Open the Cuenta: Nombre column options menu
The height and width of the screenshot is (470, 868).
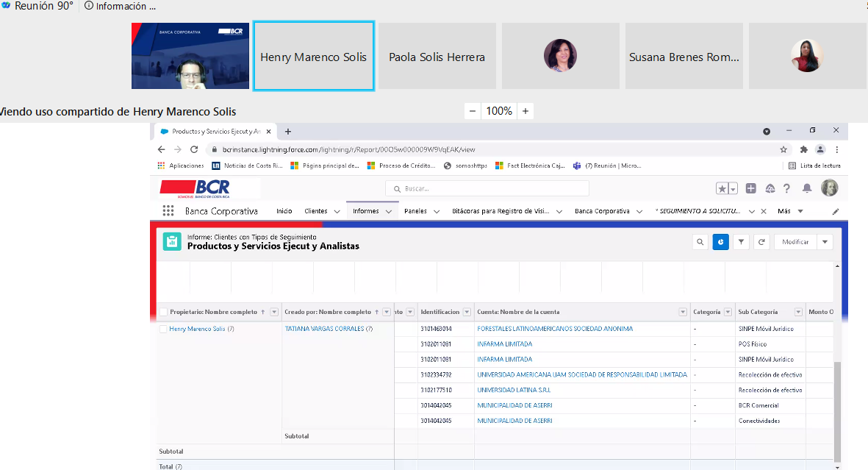click(683, 312)
